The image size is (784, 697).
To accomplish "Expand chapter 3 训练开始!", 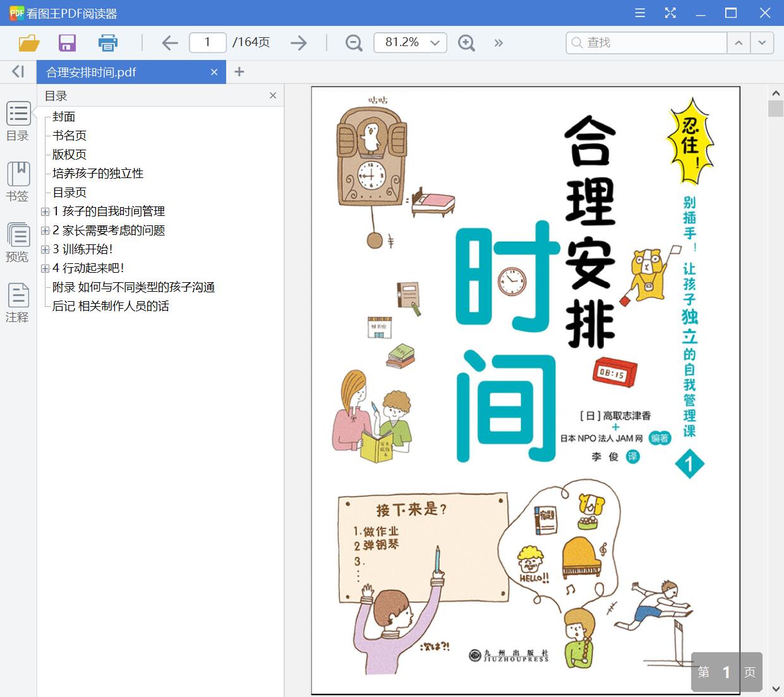I will 45,249.
